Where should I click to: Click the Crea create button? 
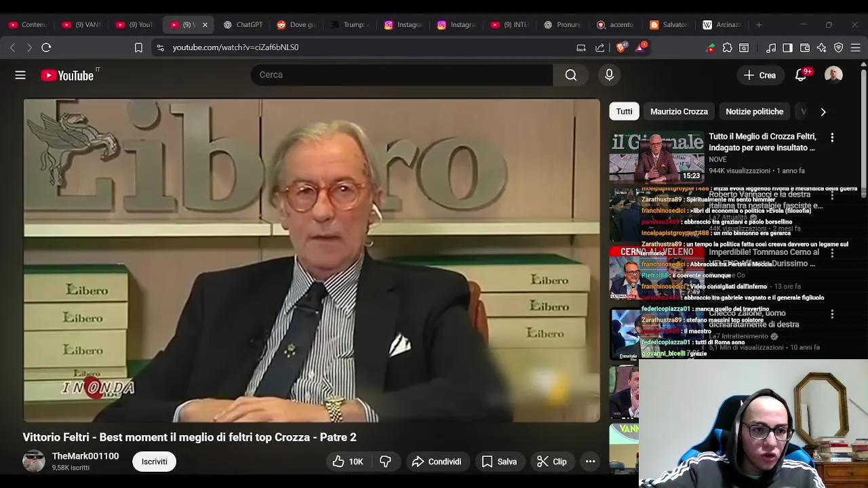(x=759, y=75)
